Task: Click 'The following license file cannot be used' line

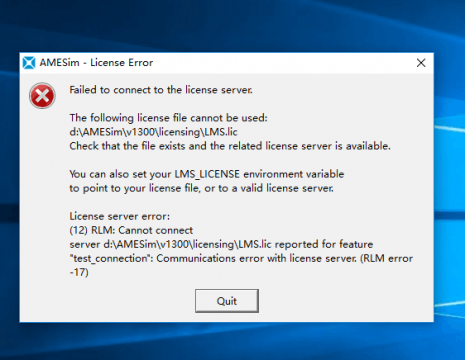Action: pyautogui.click(x=168, y=118)
